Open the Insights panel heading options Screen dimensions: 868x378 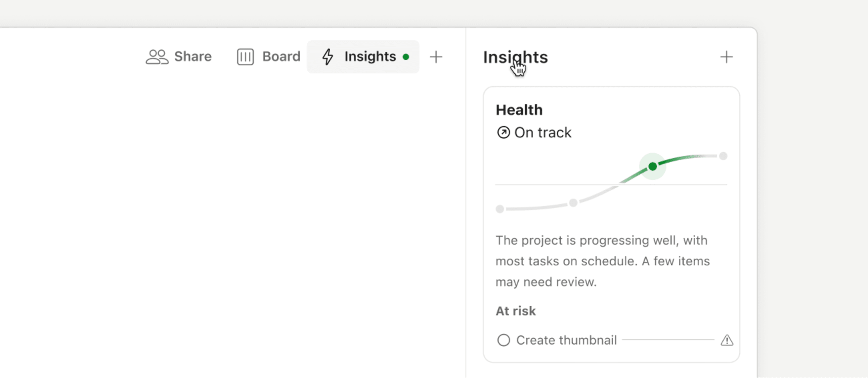515,57
